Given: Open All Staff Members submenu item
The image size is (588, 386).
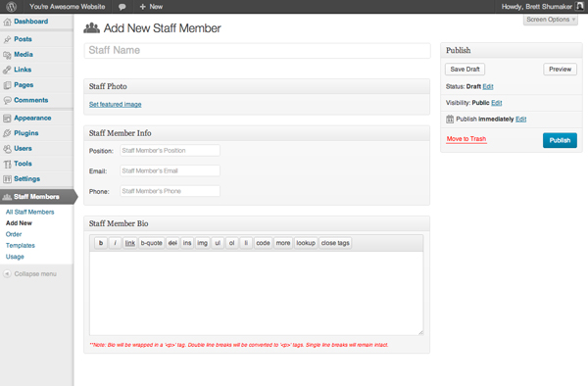Looking at the screenshot, I should tap(30, 213).
